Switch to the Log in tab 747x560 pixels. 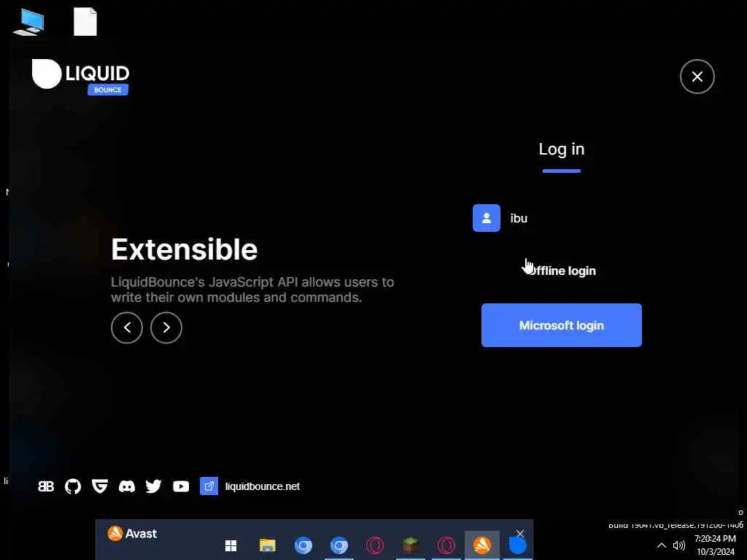561,149
